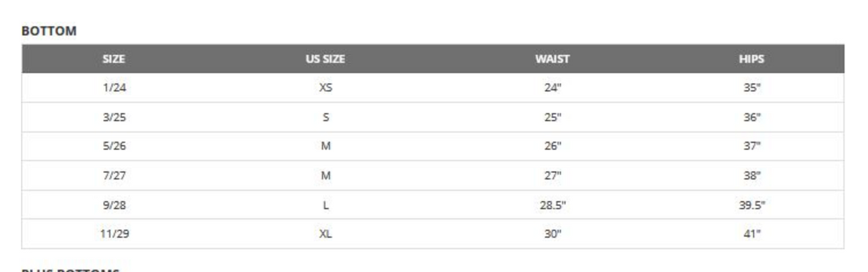Click the 24" waist measurement
This screenshot has height=272, width=868.
click(x=553, y=88)
